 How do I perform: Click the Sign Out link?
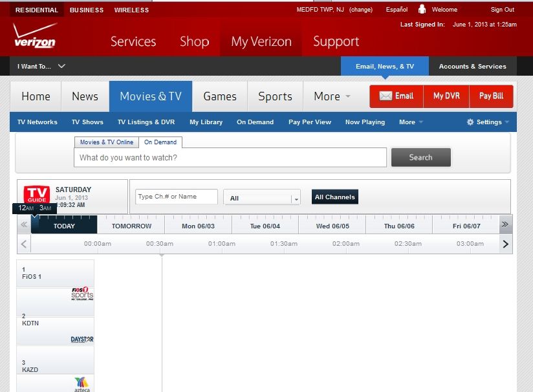[x=503, y=10]
